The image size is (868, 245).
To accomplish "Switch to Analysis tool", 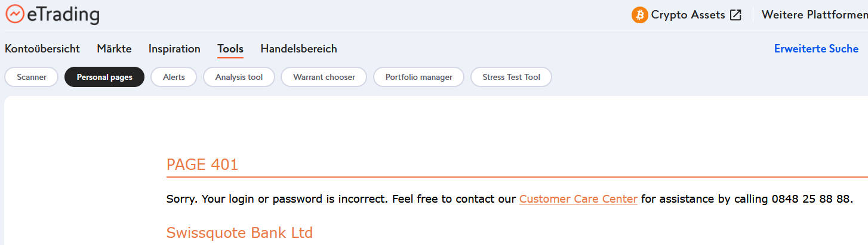I will 239,77.
